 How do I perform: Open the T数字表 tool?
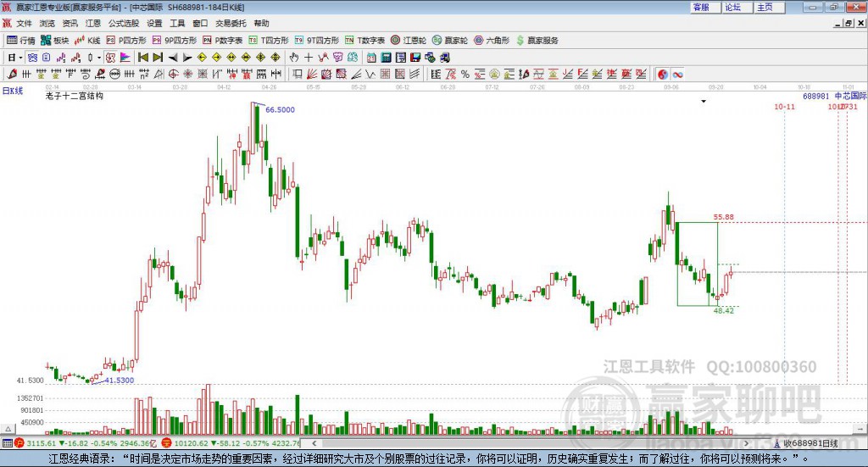click(364, 41)
